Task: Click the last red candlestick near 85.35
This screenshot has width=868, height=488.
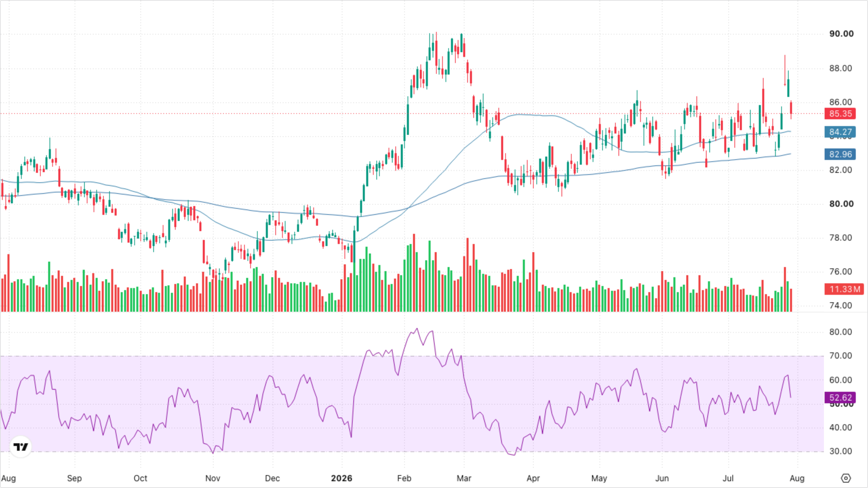Action: coord(791,108)
